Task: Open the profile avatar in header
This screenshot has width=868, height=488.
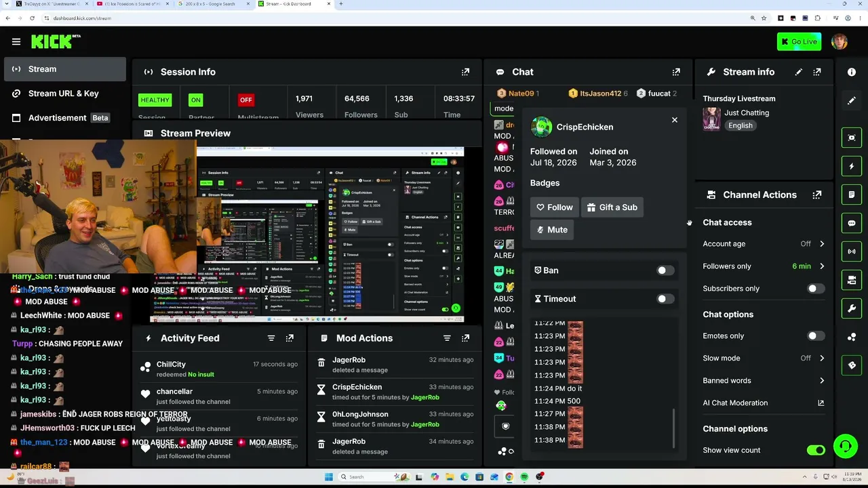Action: [839, 41]
